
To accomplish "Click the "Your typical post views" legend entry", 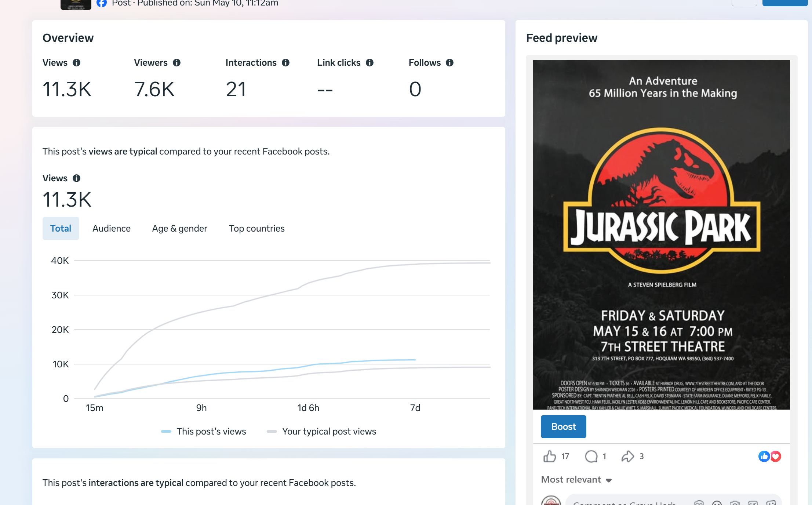I will pos(321,432).
